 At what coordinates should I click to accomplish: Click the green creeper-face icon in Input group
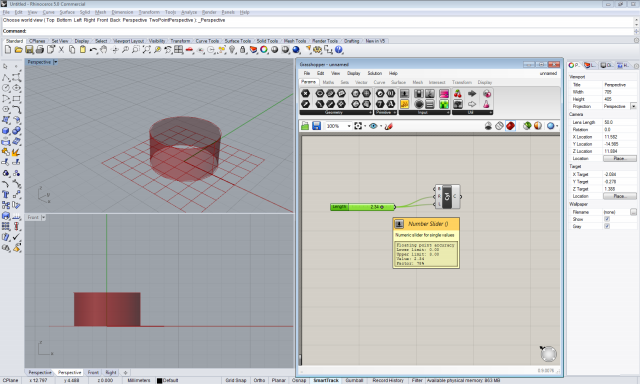click(444, 104)
